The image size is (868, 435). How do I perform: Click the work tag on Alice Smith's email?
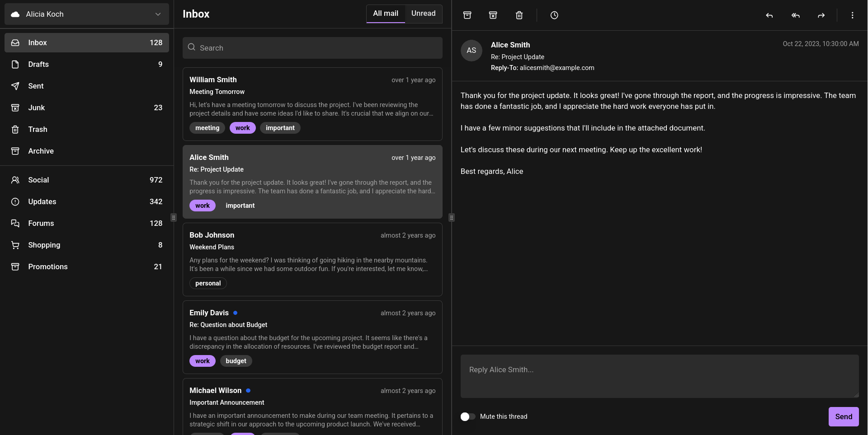203,206
